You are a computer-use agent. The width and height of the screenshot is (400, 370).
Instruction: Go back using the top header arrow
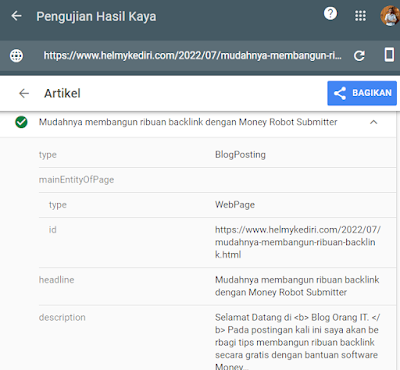click(16, 16)
